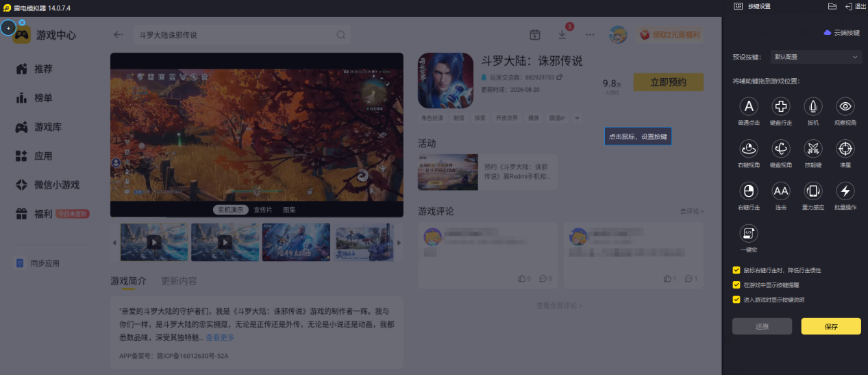Image resolution: width=868 pixels, height=375 pixels.
Task: Select the 技能键 crossed swords tool
Action: 813,148
